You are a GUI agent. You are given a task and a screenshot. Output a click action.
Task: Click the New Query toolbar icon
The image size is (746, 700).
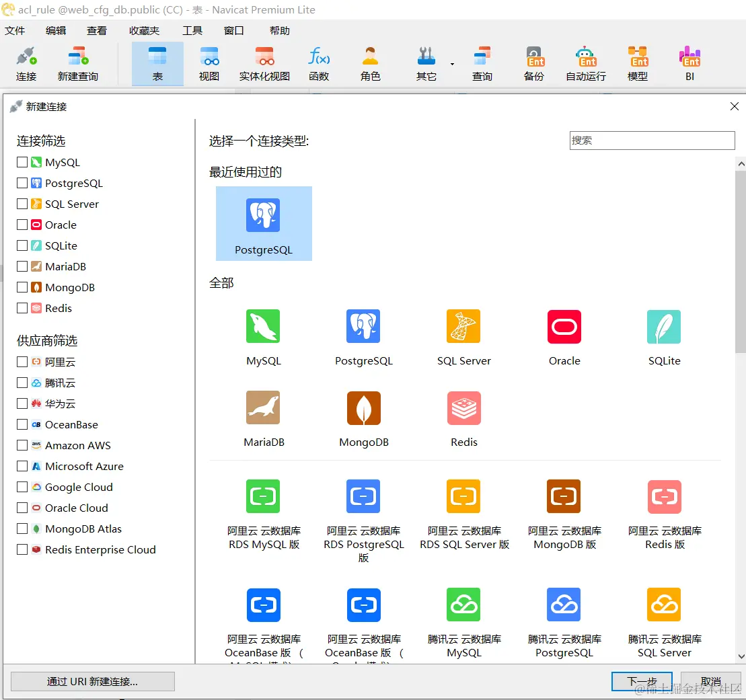77,64
